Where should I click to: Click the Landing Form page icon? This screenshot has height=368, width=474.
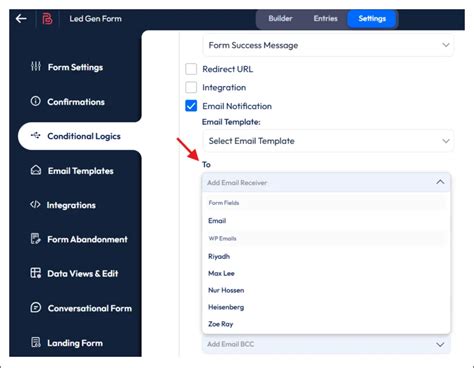point(36,342)
